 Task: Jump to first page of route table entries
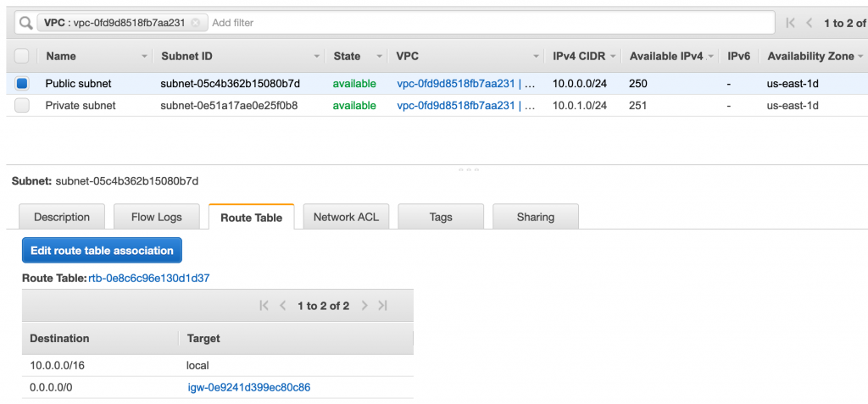(x=264, y=306)
